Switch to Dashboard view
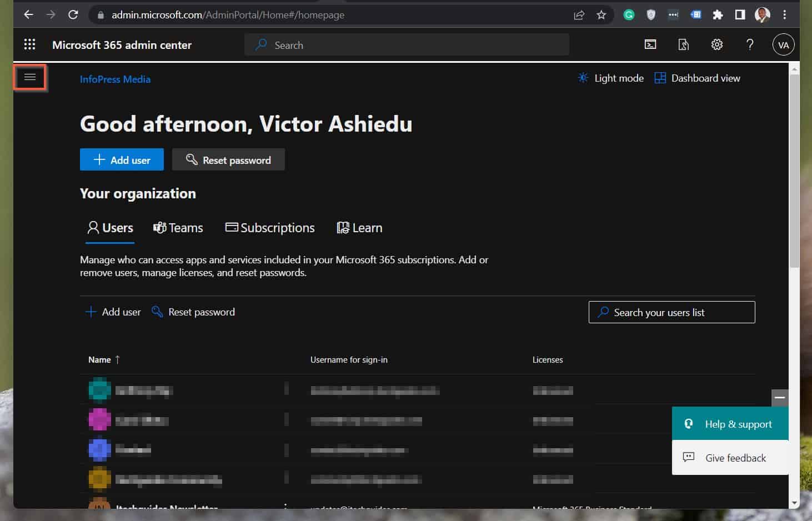The height and width of the screenshot is (521, 812). [x=697, y=78]
